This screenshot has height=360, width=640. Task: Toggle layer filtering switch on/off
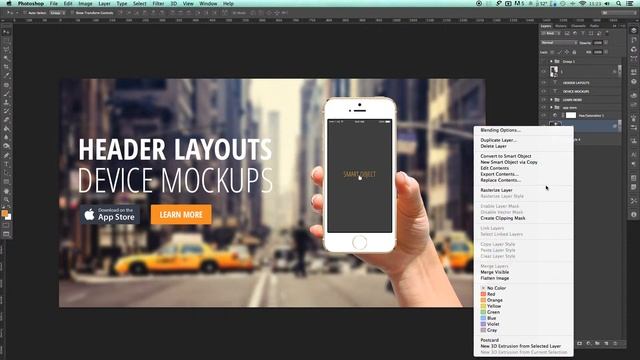pos(607,33)
